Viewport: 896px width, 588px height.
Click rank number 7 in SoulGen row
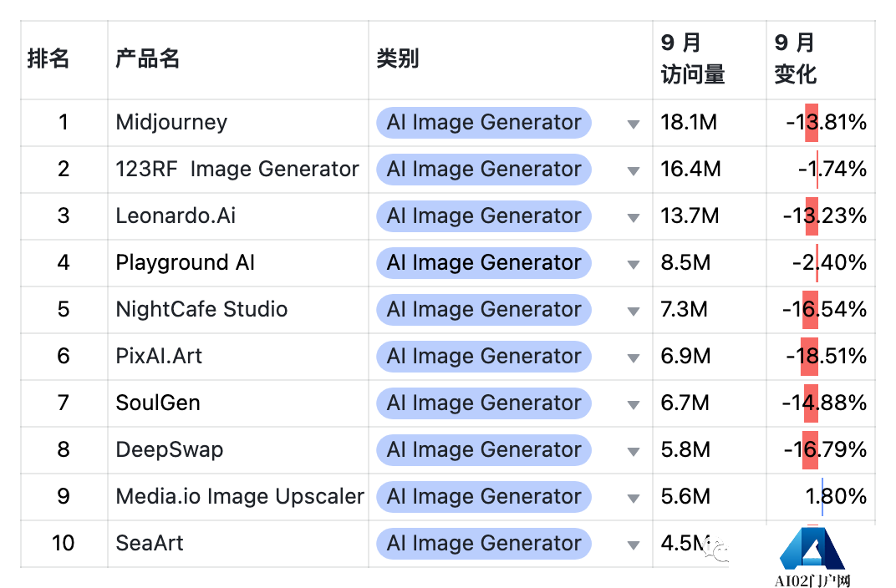click(x=64, y=403)
